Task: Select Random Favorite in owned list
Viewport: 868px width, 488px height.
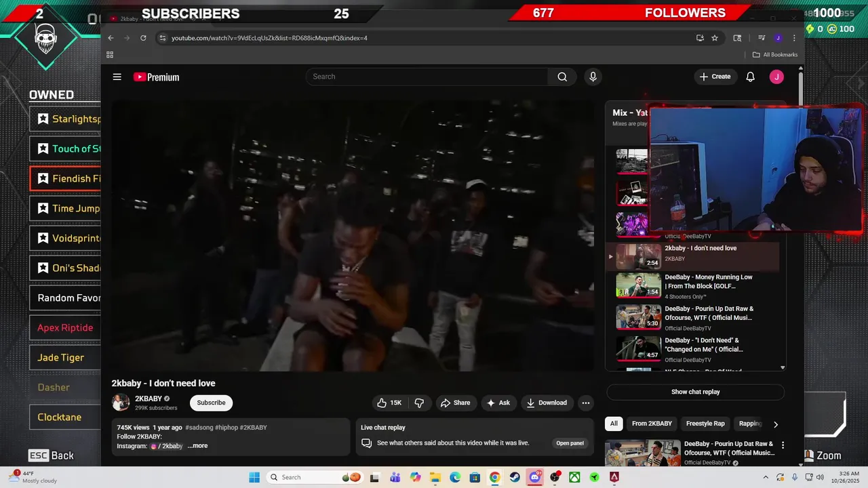Action: coord(65,298)
